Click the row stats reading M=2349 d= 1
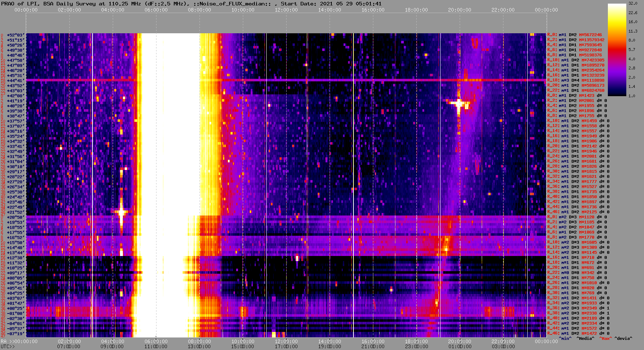644x350 pixels. pos(578,308)
